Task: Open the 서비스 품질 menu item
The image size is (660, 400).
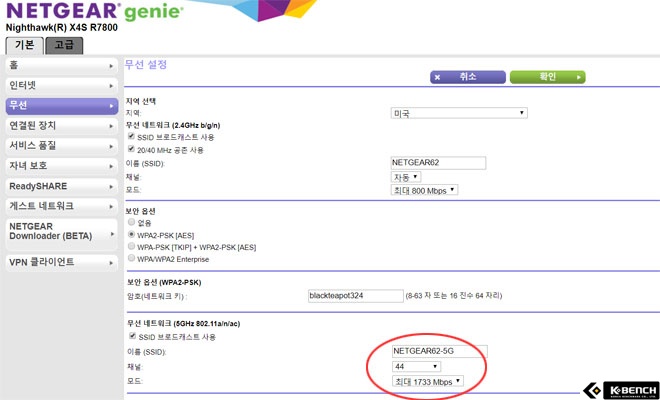Action: click(x=61, y=146)
